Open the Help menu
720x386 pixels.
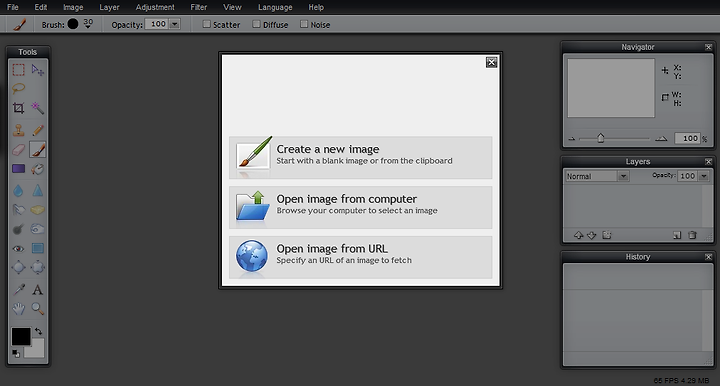click(x=316, y=7)
